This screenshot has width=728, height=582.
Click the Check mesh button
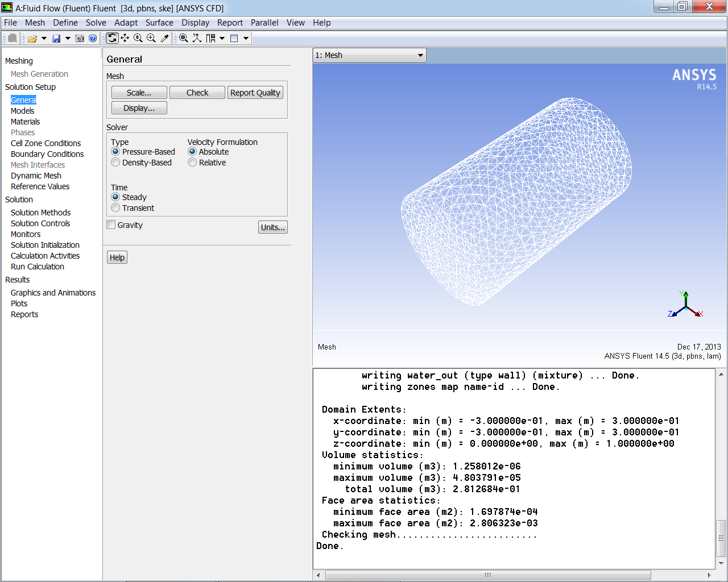point(197,93)
